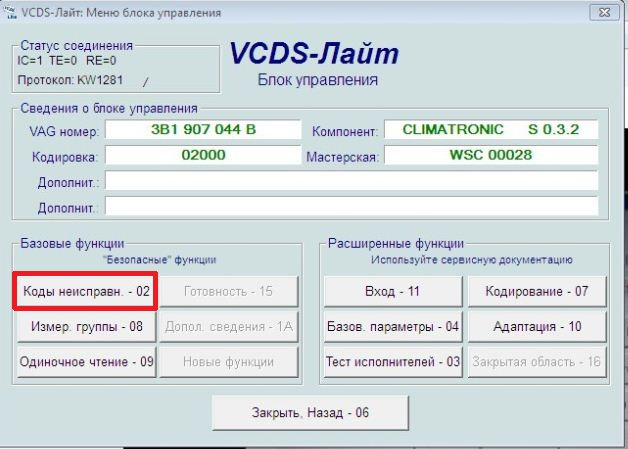The image size is (628, 449).
Task: Click the status text IC=1 TE=0 RE=0
Action: pos(67,61)
